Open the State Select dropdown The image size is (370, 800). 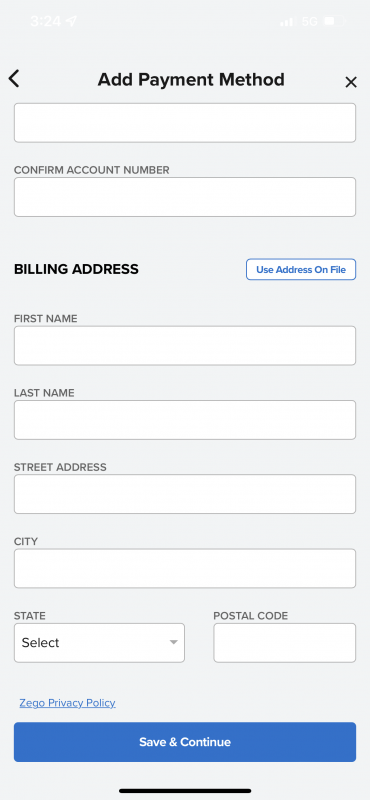pyautogui.click(x=100, y=643)
